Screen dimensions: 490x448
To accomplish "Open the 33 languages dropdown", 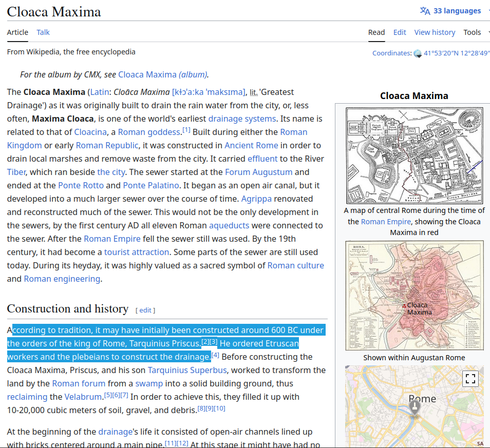I will pos(457,11).
